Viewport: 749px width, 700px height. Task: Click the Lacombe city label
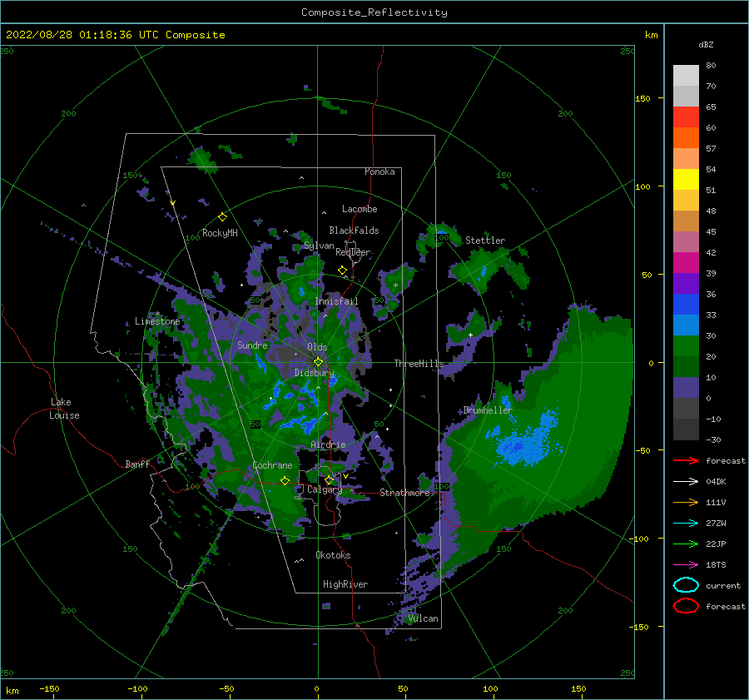click(360, 209)
